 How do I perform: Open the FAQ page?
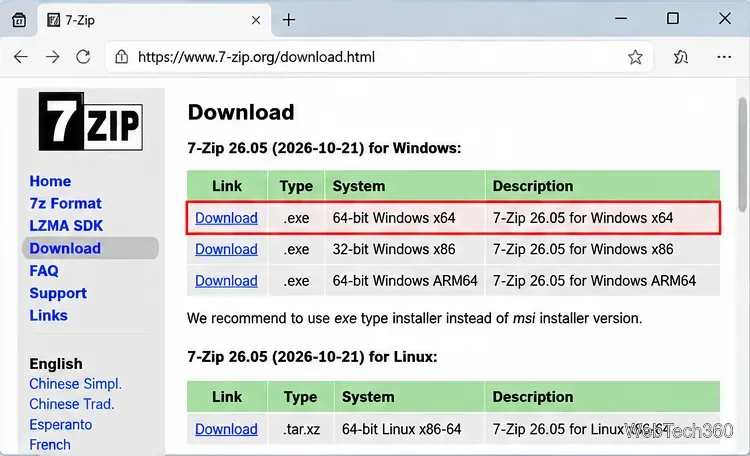44,271
